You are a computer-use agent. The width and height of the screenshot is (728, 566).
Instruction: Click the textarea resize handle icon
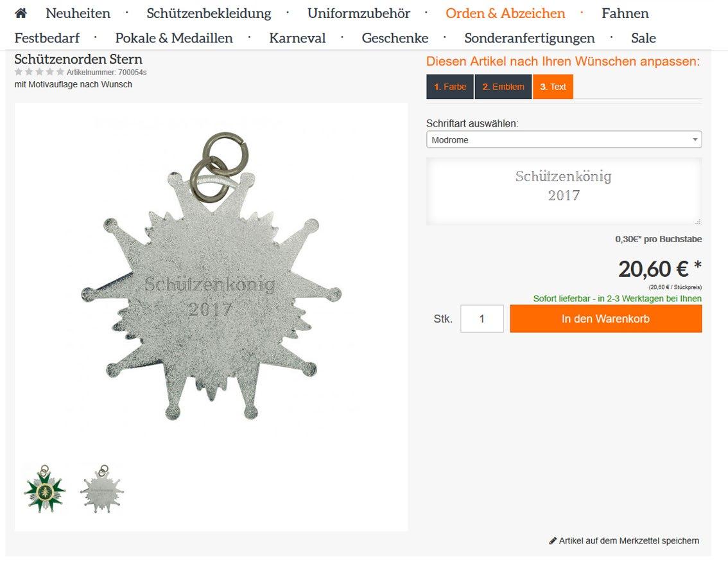tap(698, 222)
